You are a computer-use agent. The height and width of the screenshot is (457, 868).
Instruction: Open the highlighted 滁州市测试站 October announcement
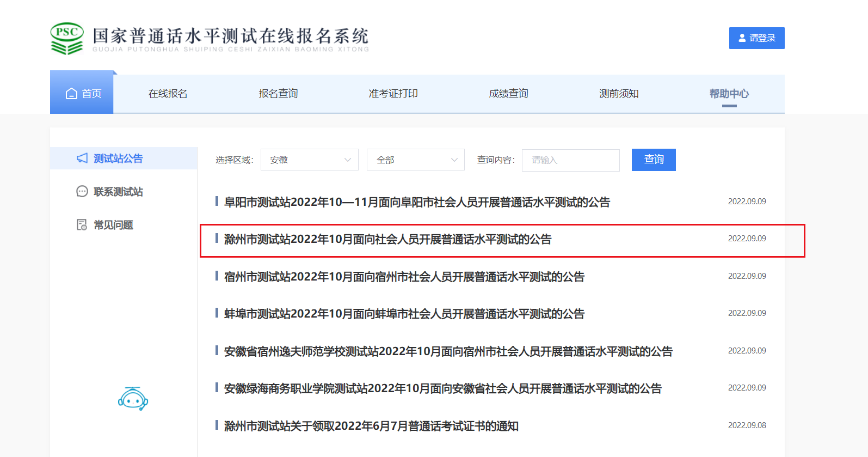tap(387, 239)
